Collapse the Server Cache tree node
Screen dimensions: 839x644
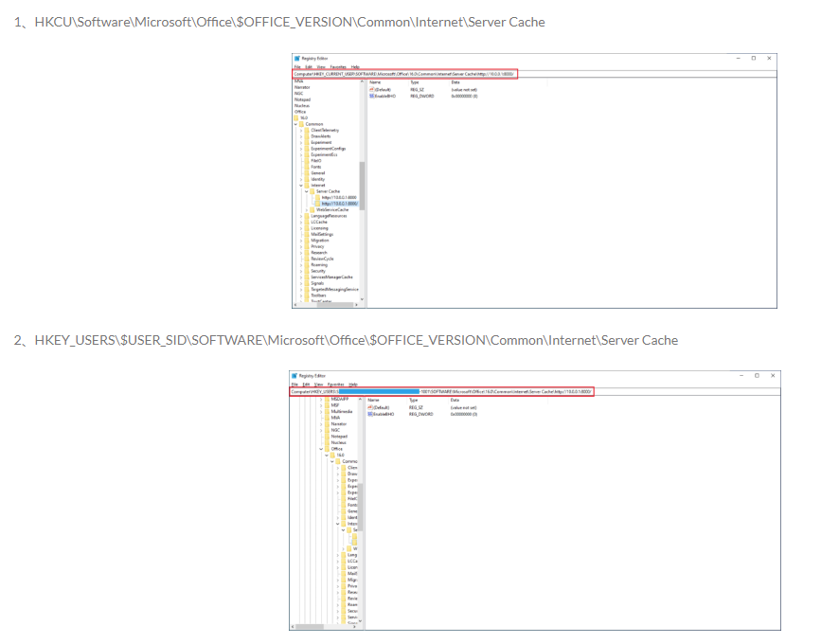click(x=307, y=191)
